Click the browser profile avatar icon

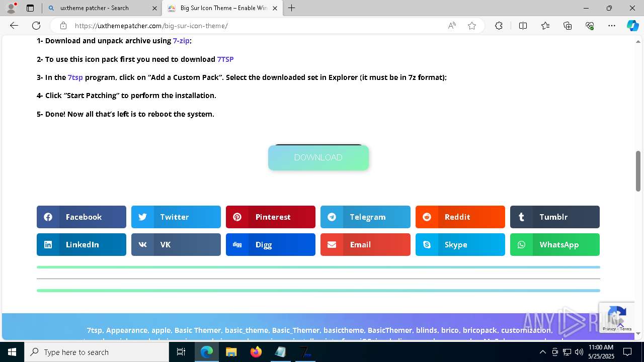tap(11, 8)
